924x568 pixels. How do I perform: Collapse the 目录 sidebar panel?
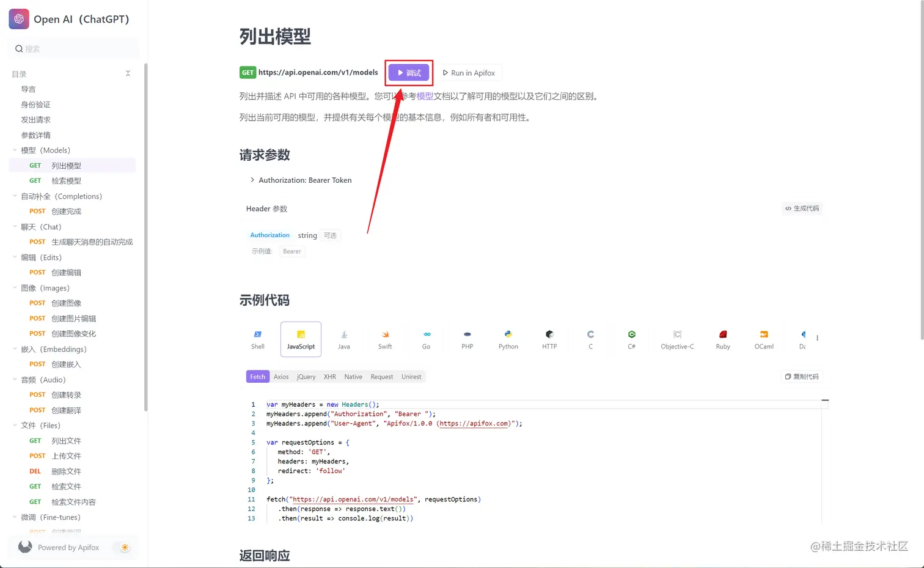(128, 73)
